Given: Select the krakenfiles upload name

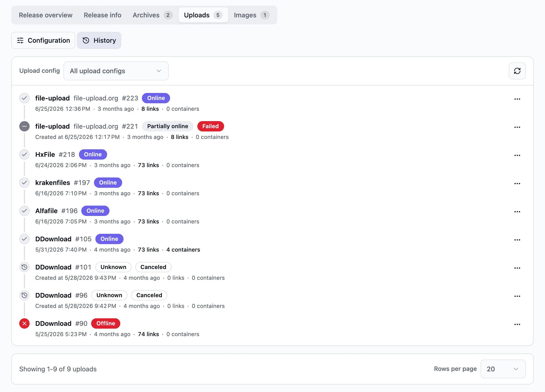Looking at the screenshot, I should (x=53, y=183).
